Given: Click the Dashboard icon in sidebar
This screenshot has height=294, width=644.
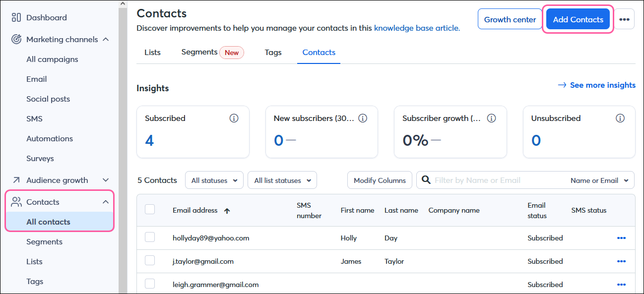Looking at the screenshot, I should 16,17.
